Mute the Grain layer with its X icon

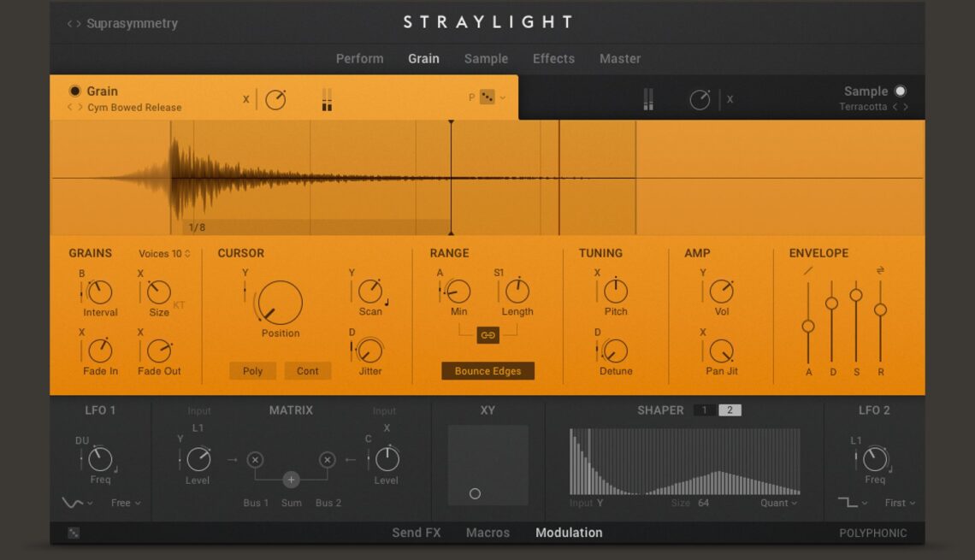(x=245, y=98)
